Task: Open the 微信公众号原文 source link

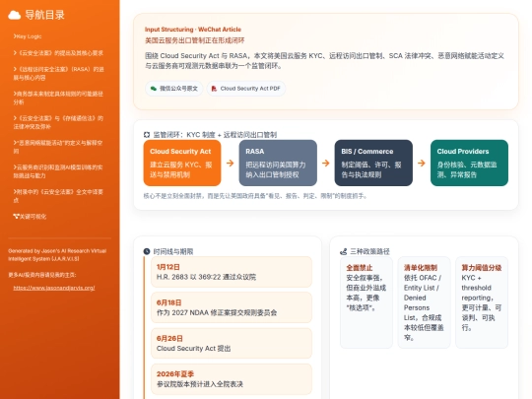Action: point(174,89)
